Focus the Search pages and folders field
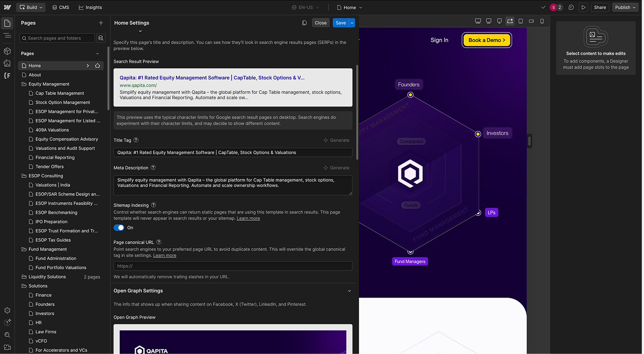Image resolution: width=644 pixels, height=354 pixels. [57, 38]
